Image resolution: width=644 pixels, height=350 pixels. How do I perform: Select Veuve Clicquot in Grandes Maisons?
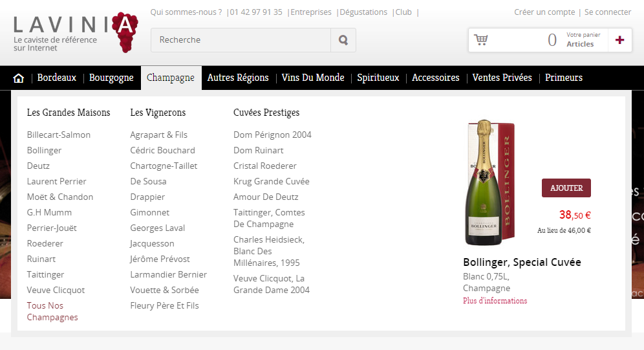point(56,290)
